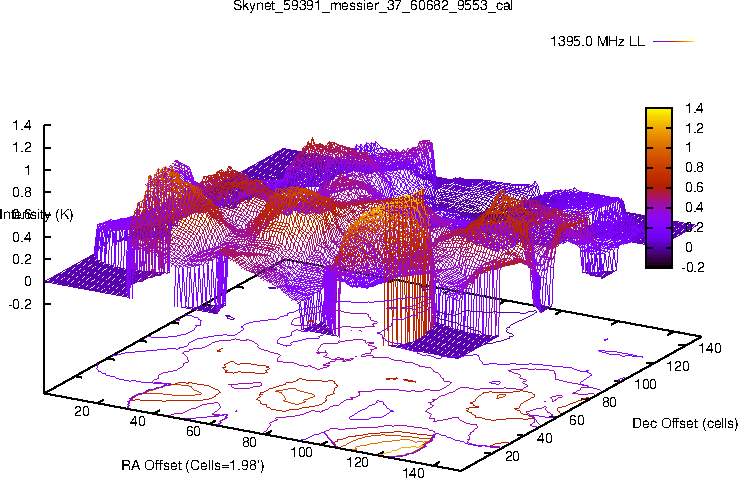
Task: Click the 20 tick on the Dec Offset axis
Action: click(x=512, y=456)
